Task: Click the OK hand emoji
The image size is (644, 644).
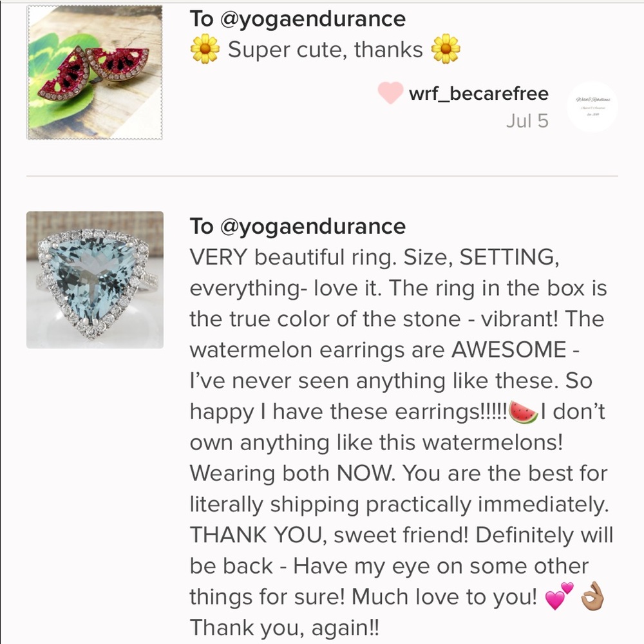Action: pyautogui.click(x=592, y=597)
